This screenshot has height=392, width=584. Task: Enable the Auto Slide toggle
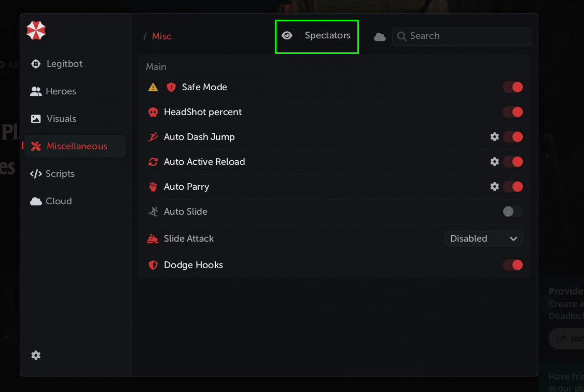point(512,212)
